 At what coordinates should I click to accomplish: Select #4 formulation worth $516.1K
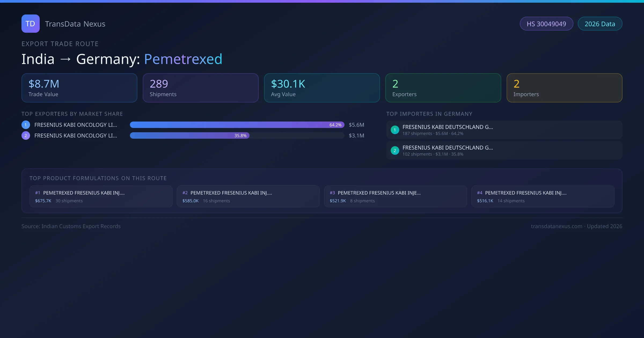coord(543,196)
